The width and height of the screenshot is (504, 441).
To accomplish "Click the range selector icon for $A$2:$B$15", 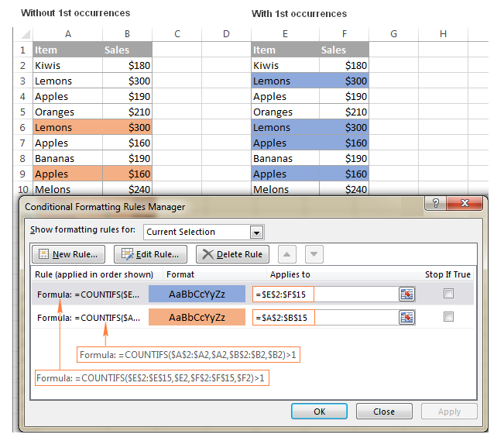I will coord(407,318).
